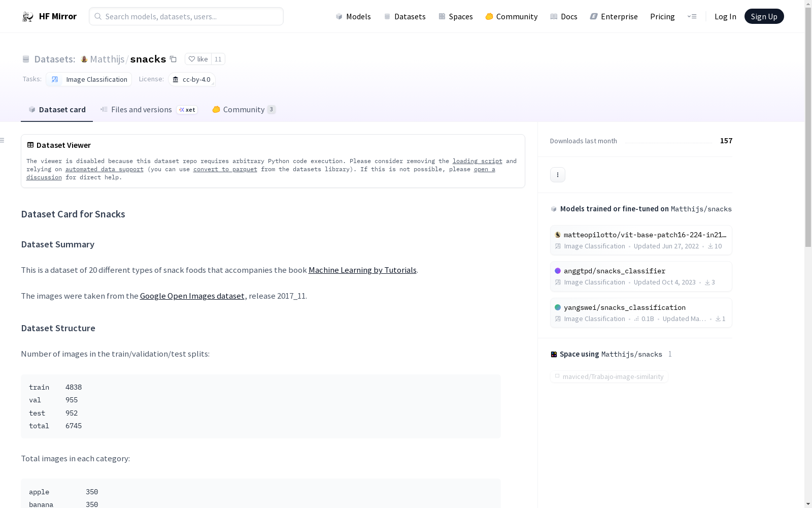Open the Machine Learning by Tutorials link
The width and height of the screenshot is (812, 508).
(x=362, y=270)
